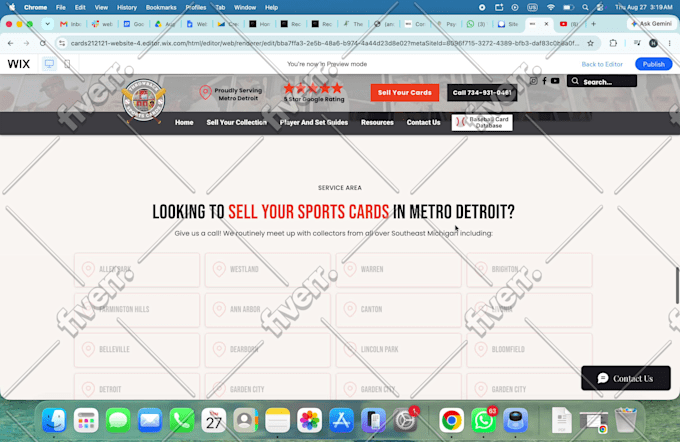Select the Belleville service area card
Screen dimensions: 680x442
(x=137, y=350)
